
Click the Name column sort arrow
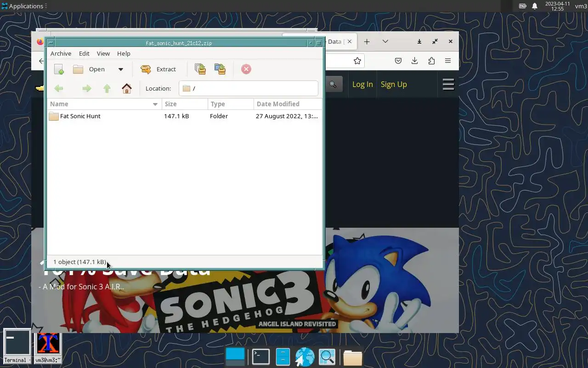[x=155, y=104]
